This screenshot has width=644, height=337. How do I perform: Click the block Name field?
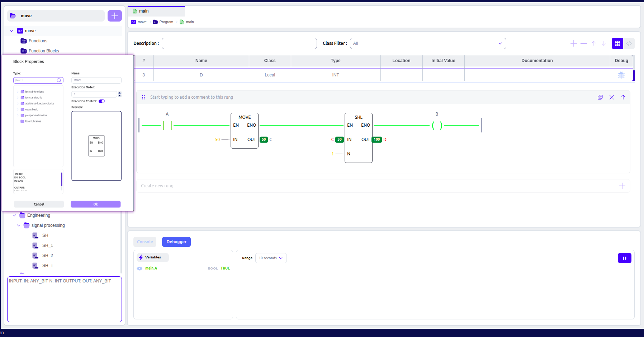[96, 80]
